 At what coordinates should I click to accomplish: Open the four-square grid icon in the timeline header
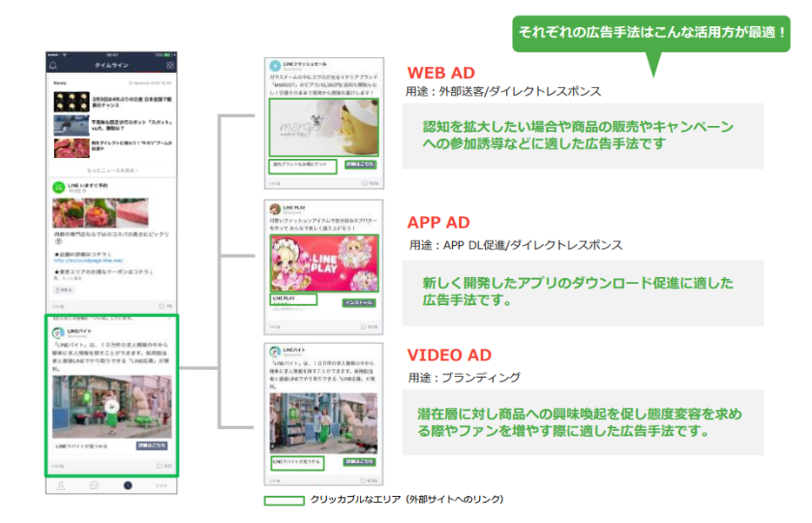(x=170, y=65)
